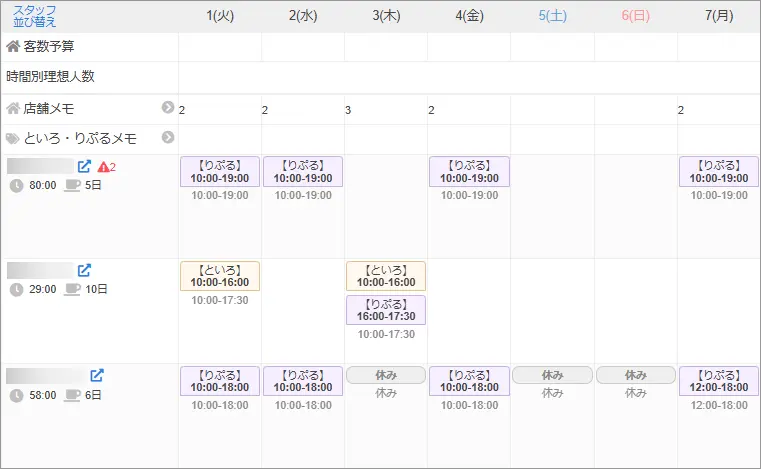Expand the 店舗メモ row arrow
Screen dimensions: 761x469
(168, 108)
